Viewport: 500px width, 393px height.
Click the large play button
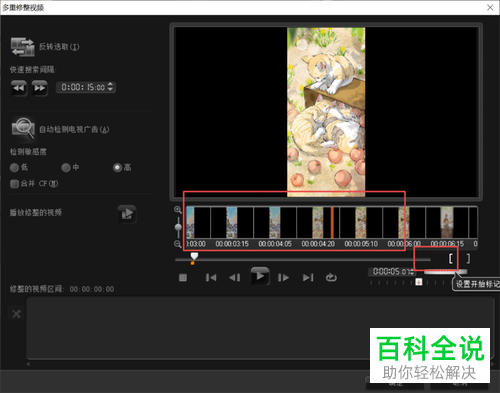pyautogui.click(x=260, y=276)
